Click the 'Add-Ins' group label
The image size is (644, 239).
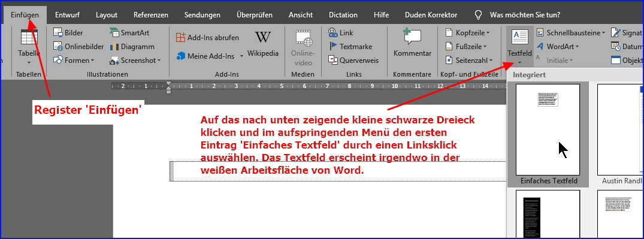point(227,74)
